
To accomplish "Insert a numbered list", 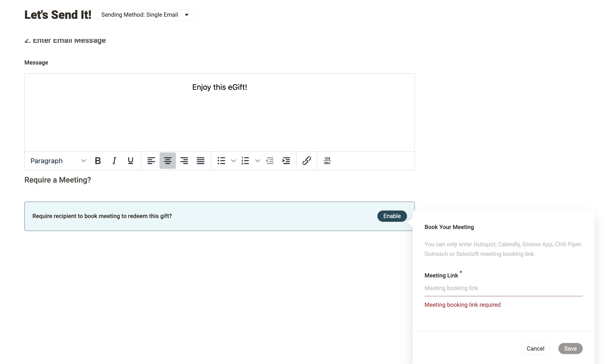I will click(245, 161).
